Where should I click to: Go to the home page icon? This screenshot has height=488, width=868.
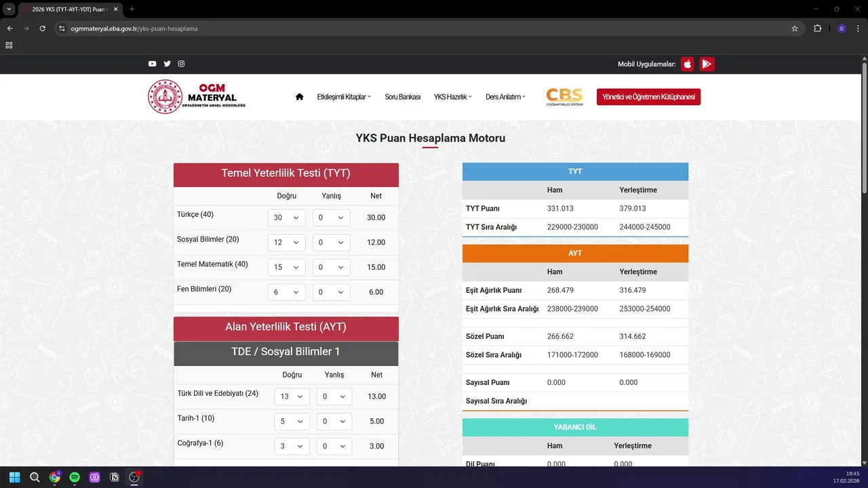coord(300,97)
